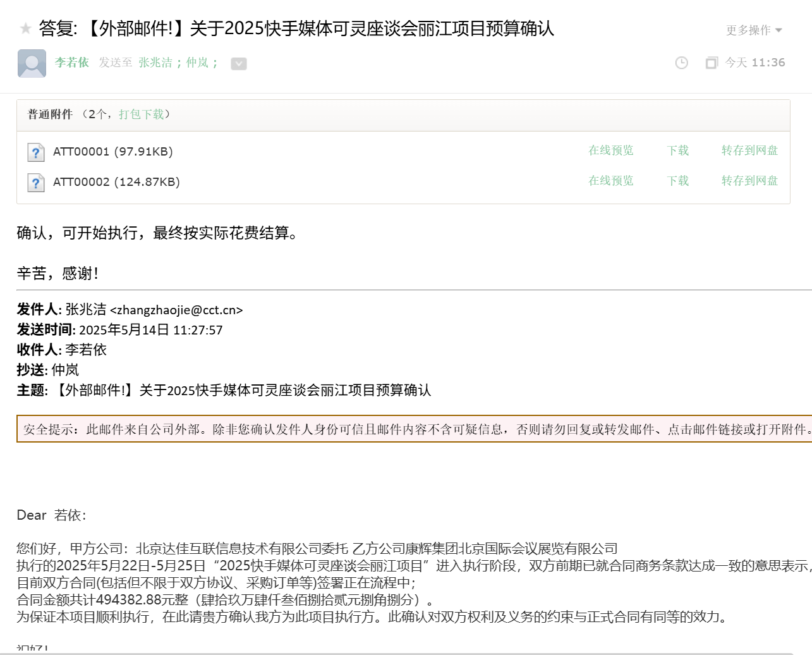This screenshot has height=655, width=812.
Task: Preview ATT00001 online via 在线预览
Action: point(610,150)
